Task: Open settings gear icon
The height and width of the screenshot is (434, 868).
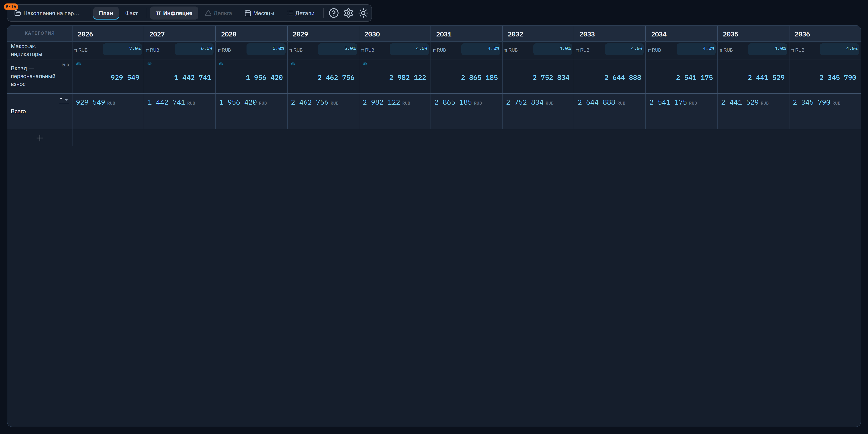Action: [x=349, y=13]
